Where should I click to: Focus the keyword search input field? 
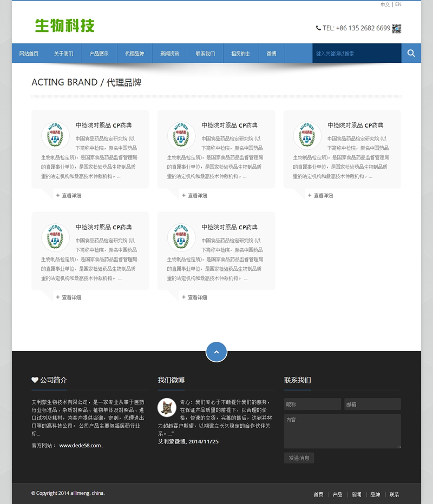tap(356, 54)
